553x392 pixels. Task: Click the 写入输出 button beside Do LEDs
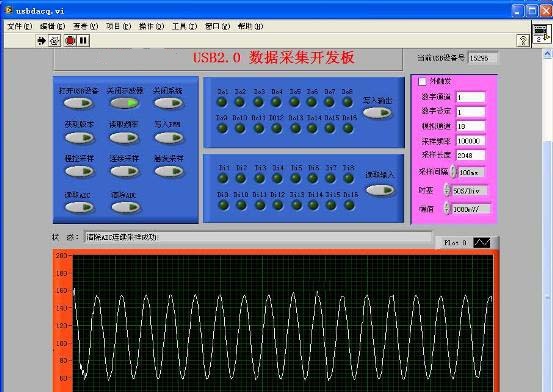coord(377,113)
